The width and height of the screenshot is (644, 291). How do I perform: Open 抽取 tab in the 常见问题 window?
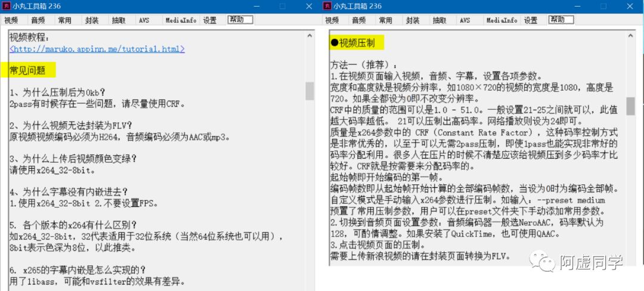119,20
